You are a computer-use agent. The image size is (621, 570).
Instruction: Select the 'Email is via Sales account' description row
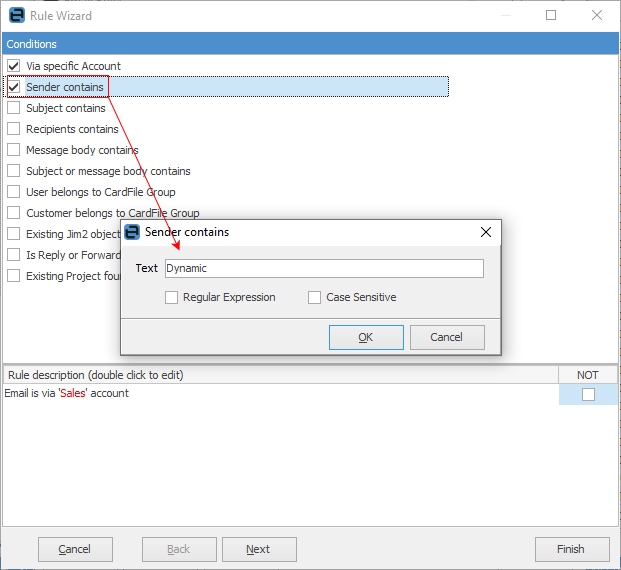pyautogui.click(x=281, y=394)
